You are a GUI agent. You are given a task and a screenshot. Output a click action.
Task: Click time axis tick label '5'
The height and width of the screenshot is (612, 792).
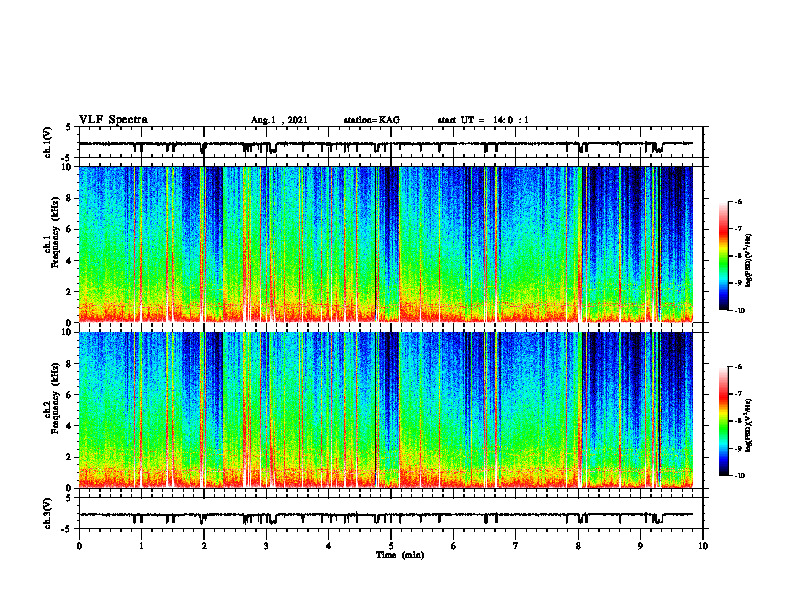391,546
